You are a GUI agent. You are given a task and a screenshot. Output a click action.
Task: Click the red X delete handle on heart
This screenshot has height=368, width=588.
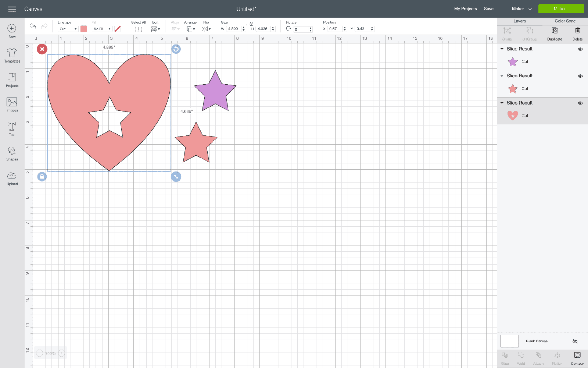click(42, 49)
